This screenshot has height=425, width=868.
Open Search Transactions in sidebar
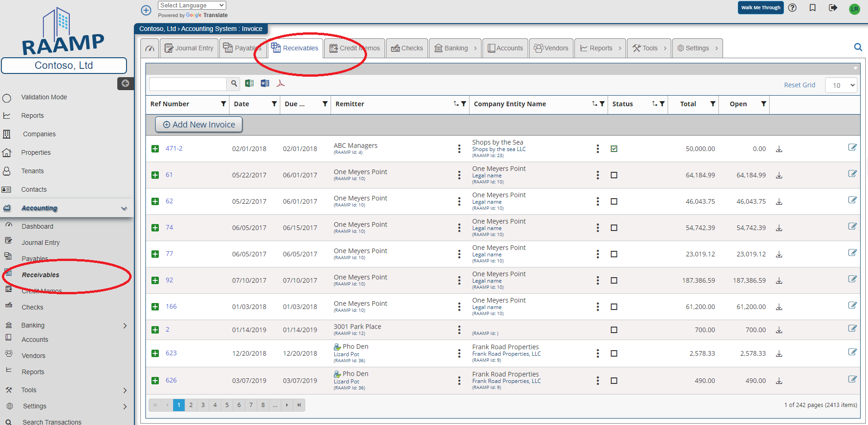[52, 422]
